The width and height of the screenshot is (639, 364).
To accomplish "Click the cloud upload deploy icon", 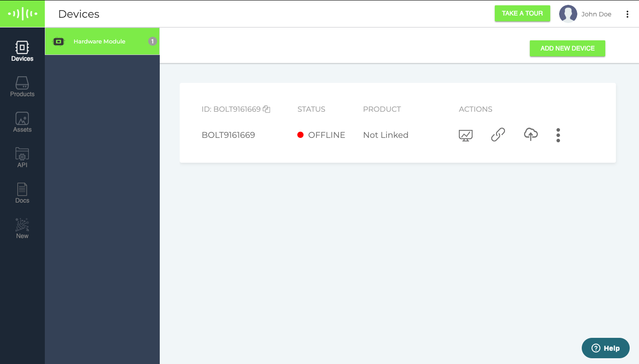I will pos(531,134).
